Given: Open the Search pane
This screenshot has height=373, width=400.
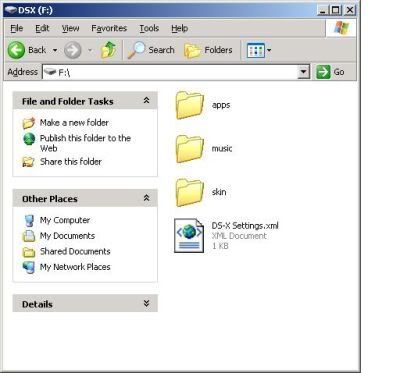Looking at the screenshot, I should tap(151, 50).
